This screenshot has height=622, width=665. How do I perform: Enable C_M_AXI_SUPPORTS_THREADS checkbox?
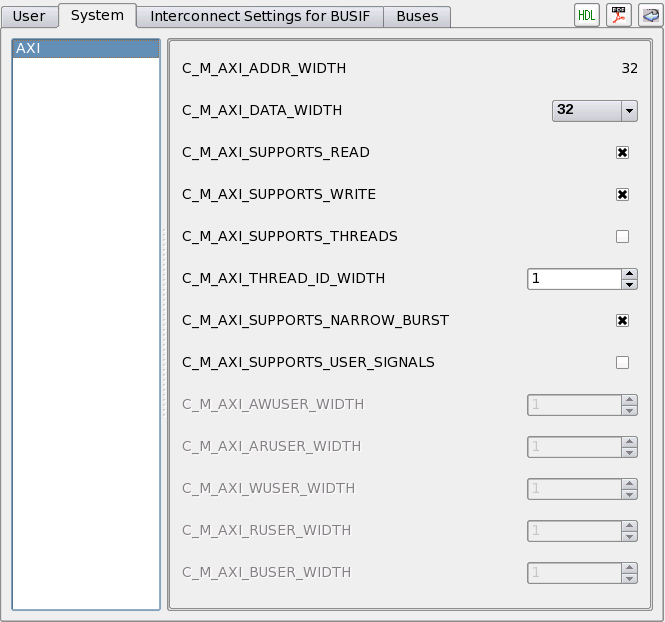[x=622, y=237]
